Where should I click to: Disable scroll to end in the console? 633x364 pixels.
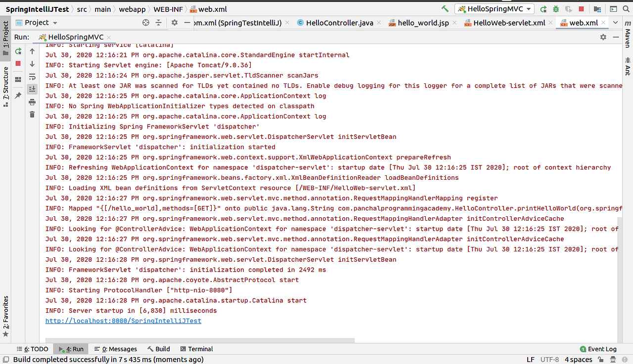(x=32, y=89)
